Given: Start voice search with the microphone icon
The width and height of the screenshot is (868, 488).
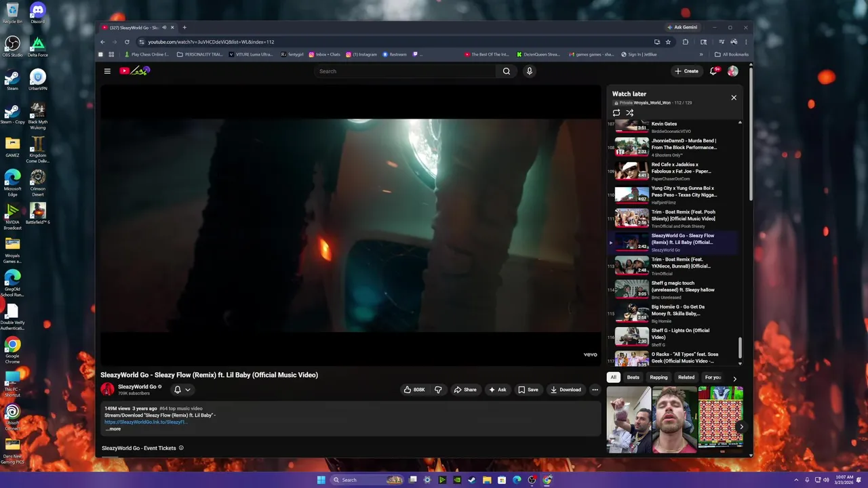Looking at the screenshot, I should pyautogui.click(x=530, y=71).
